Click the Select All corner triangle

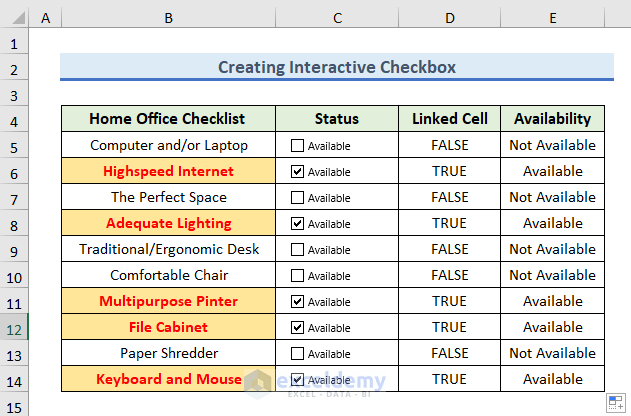point(15,19)
